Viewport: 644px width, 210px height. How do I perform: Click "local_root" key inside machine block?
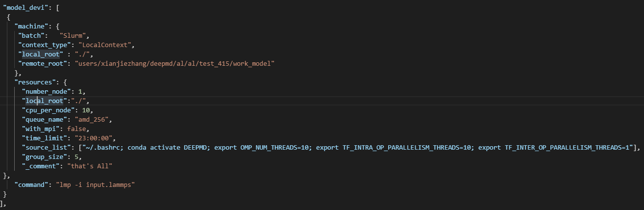41,54
